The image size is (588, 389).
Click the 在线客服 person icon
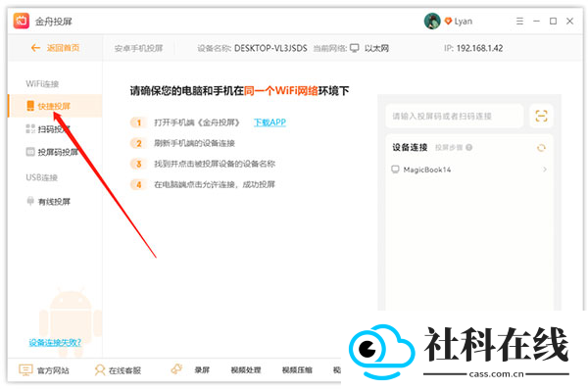click(x=100, y=370)
